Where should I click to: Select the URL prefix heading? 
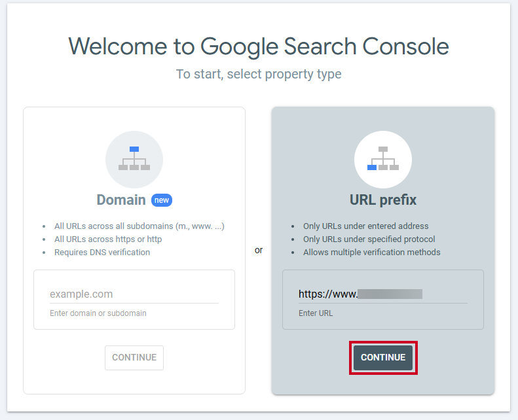383,200
